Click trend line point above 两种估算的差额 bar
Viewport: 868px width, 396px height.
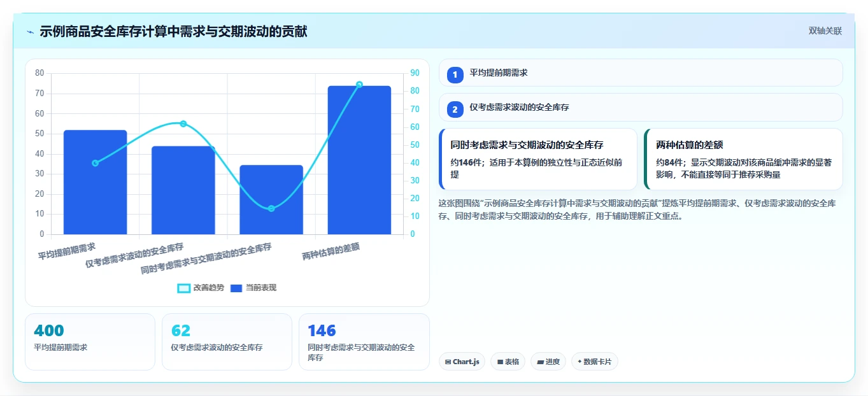(359, 85)
